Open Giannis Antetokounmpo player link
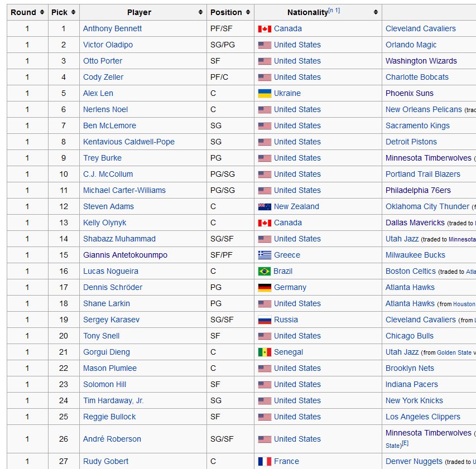The width and height of the screenshot is (476, 469). (125, 255)
